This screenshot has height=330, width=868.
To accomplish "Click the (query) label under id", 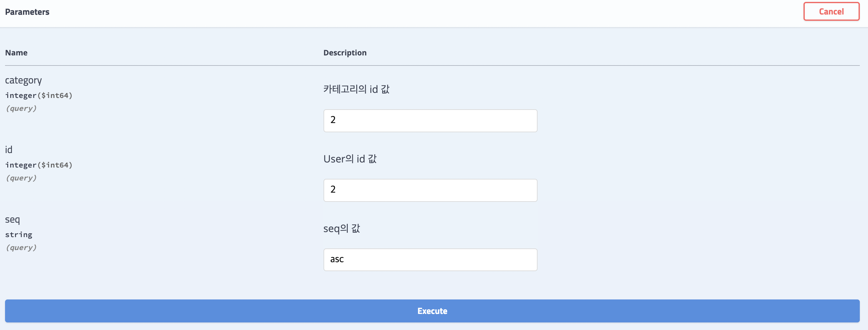I will tap(21, 178).
